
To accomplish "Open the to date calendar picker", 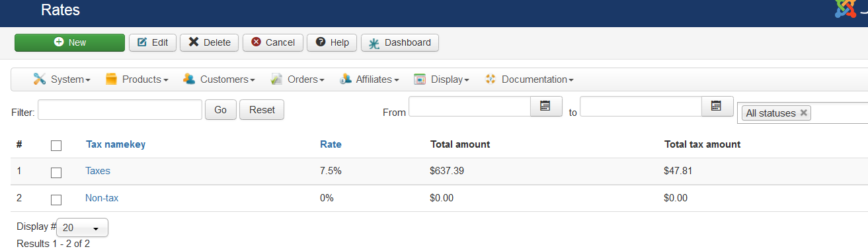I will pos(717,106).
